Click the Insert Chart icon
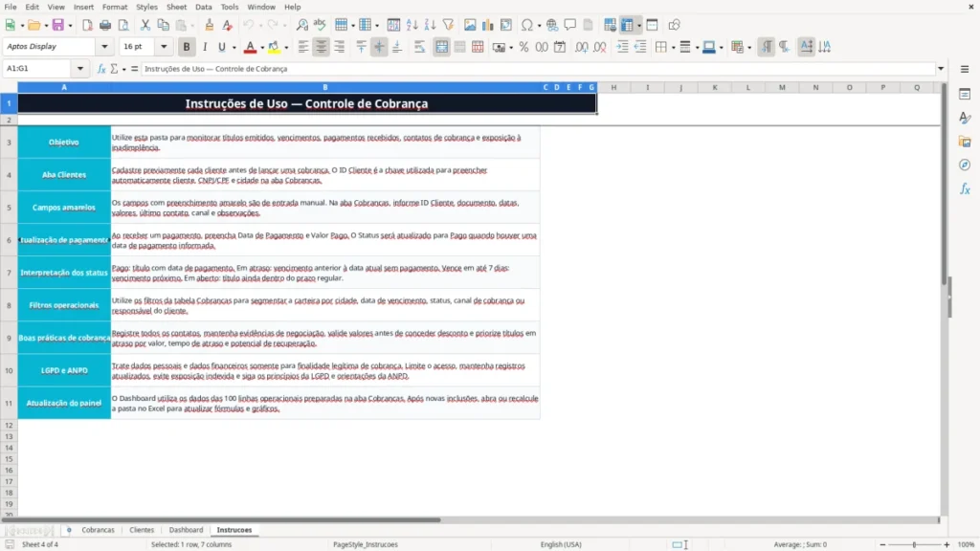980x551 pixels. click(487, 25)
